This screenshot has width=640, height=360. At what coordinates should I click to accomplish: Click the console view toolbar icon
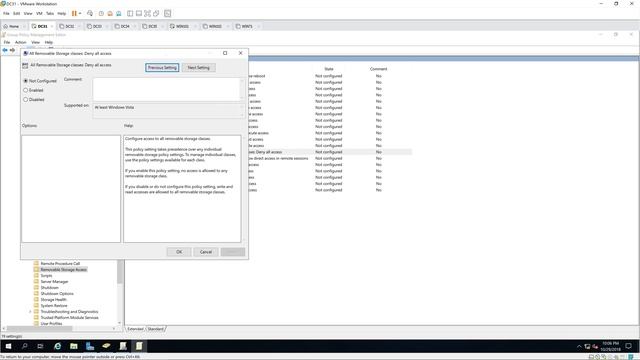click(167, 13)
